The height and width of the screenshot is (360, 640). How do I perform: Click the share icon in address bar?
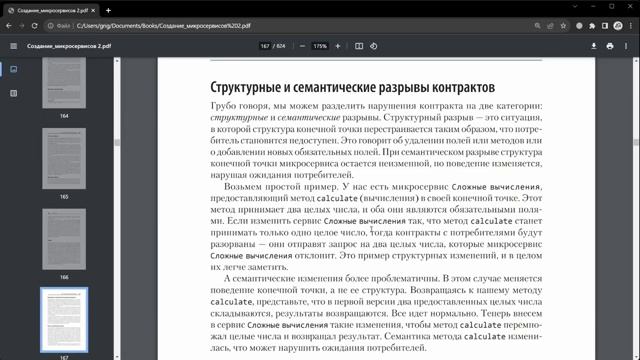coord(550,26)
